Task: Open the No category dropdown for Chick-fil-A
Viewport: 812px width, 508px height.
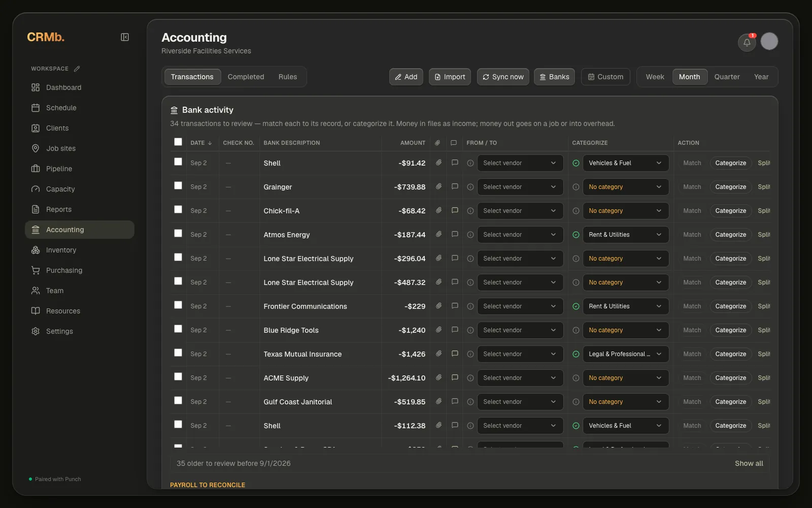Action: pyautogui.click(x=626, y=211)
